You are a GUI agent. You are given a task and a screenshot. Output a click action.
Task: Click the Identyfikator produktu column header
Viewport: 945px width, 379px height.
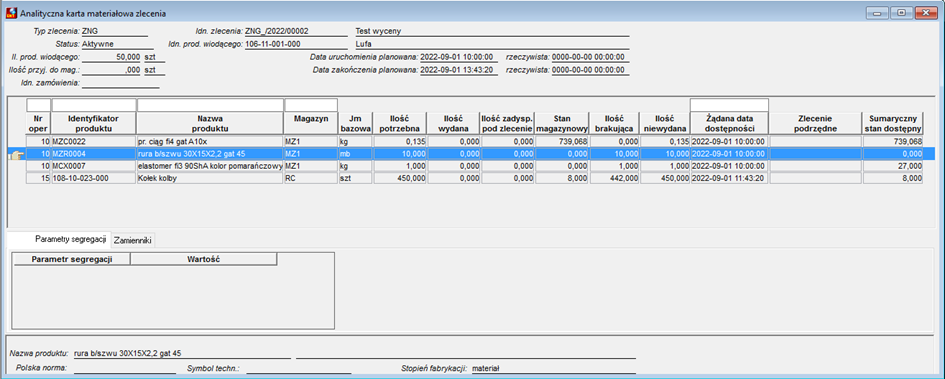coord(94,124)
